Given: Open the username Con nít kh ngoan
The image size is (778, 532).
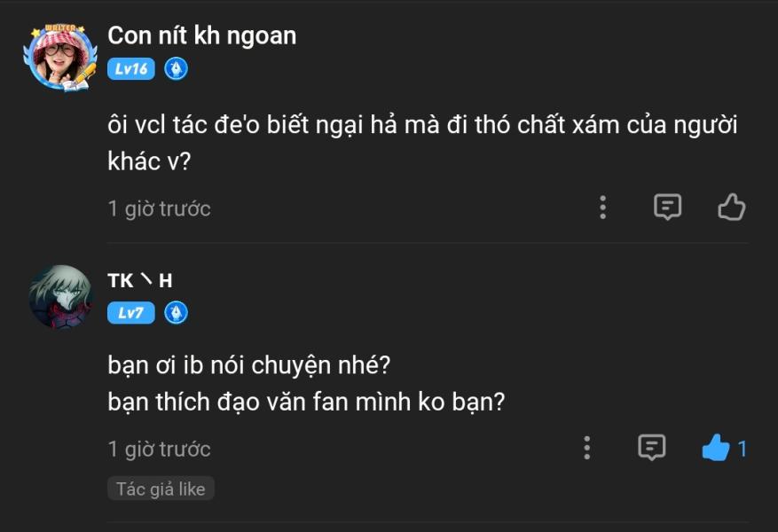Looking at the screenshot, I should [202, 35].
